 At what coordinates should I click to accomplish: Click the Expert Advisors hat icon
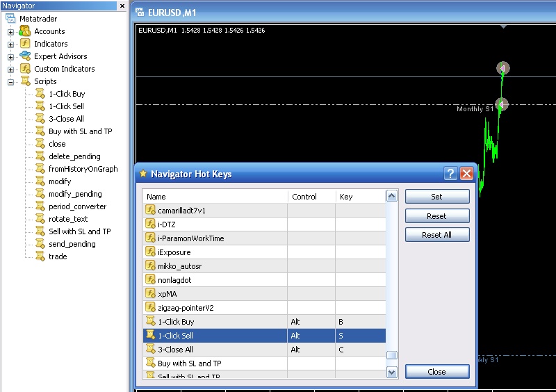pos(25,56)
